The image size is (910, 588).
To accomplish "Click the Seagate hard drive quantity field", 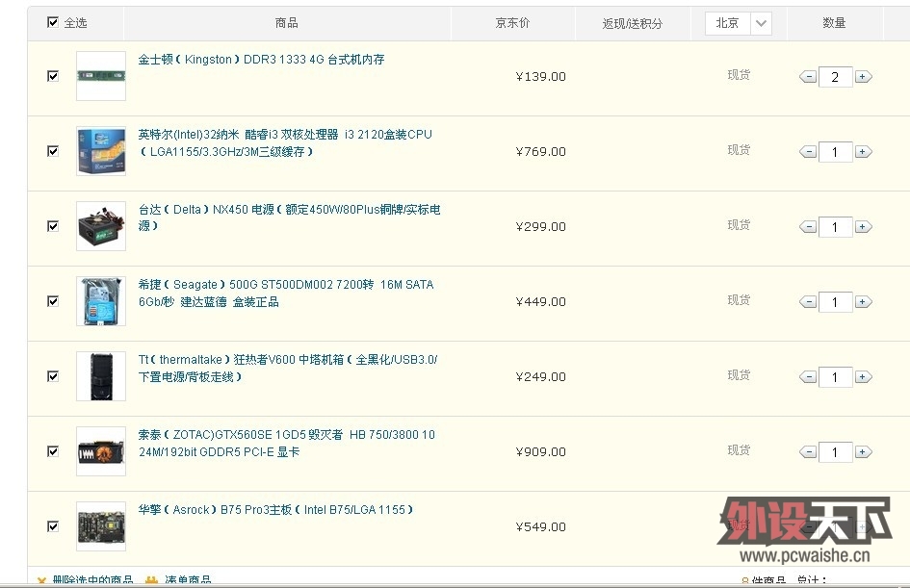I will click(835, 301).
